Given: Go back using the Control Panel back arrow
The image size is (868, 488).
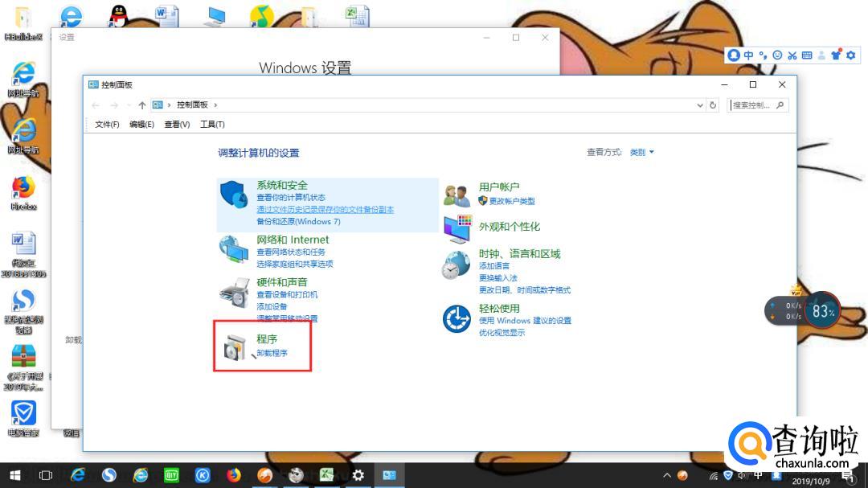Looking at the screenshot, I should pos(96,105).
